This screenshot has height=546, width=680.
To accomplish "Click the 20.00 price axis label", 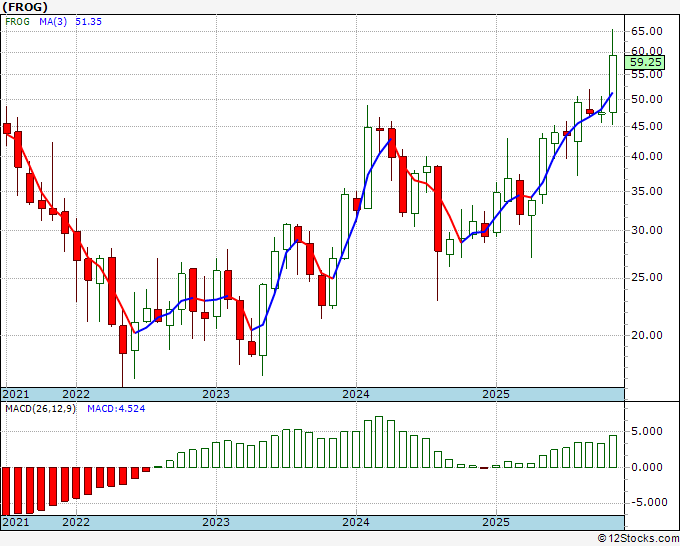I will pos(647,335).
